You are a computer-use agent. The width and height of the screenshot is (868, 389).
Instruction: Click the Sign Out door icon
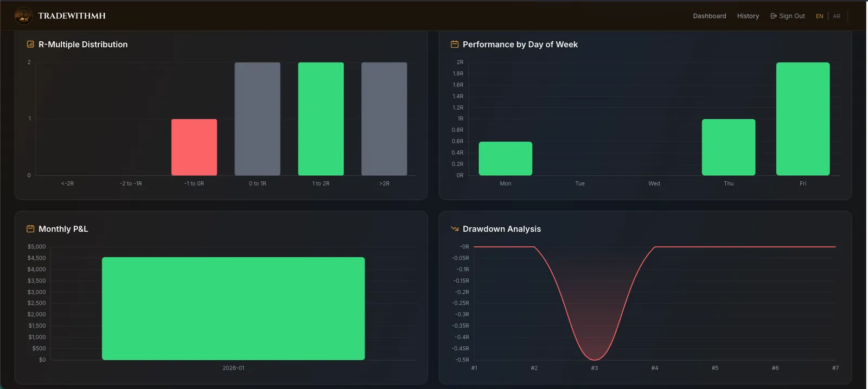point(774,16)
